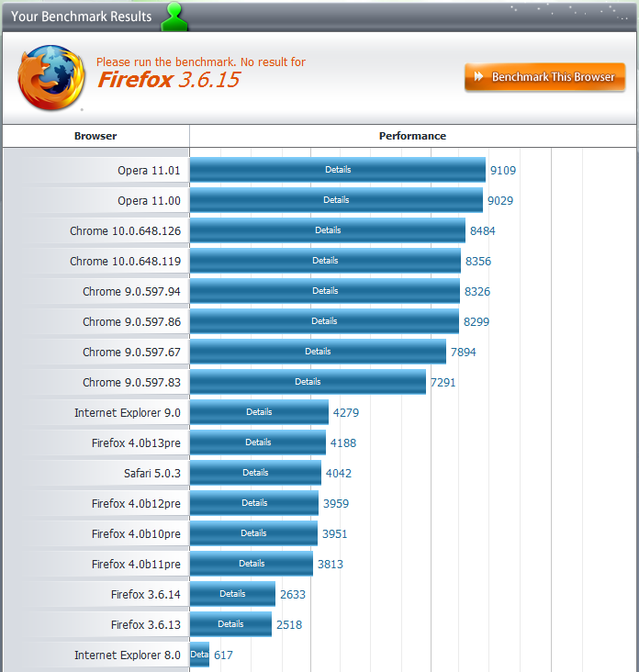The height and width of the screenshot is (672, 639).
Task: Click the score value 8326
Action: (x=477, y=292)
